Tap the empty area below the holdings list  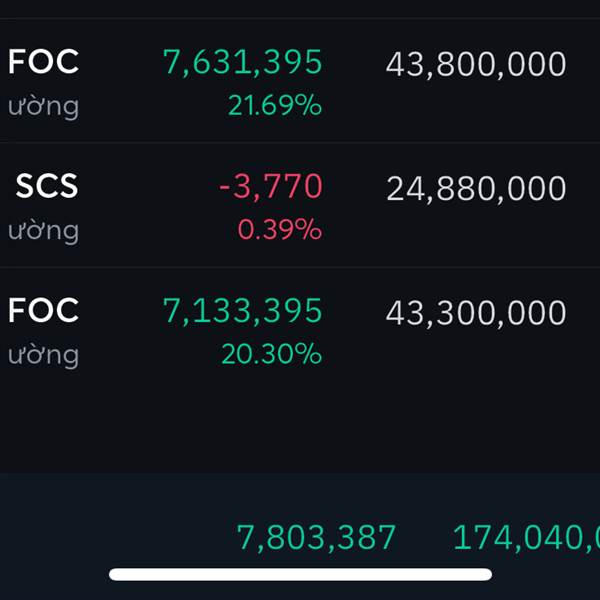tap(300, 432)
